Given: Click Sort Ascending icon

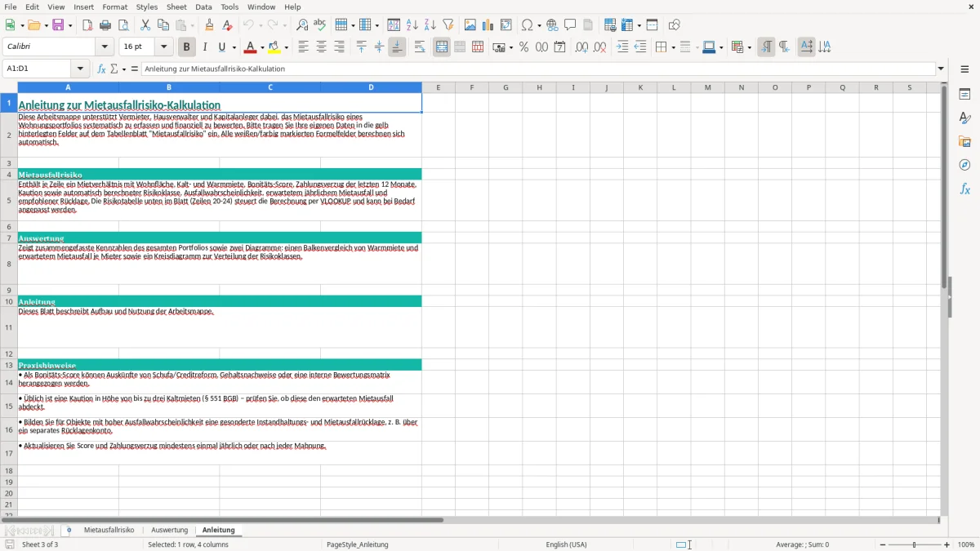Looking at the screenshot, I should (412, 25).
